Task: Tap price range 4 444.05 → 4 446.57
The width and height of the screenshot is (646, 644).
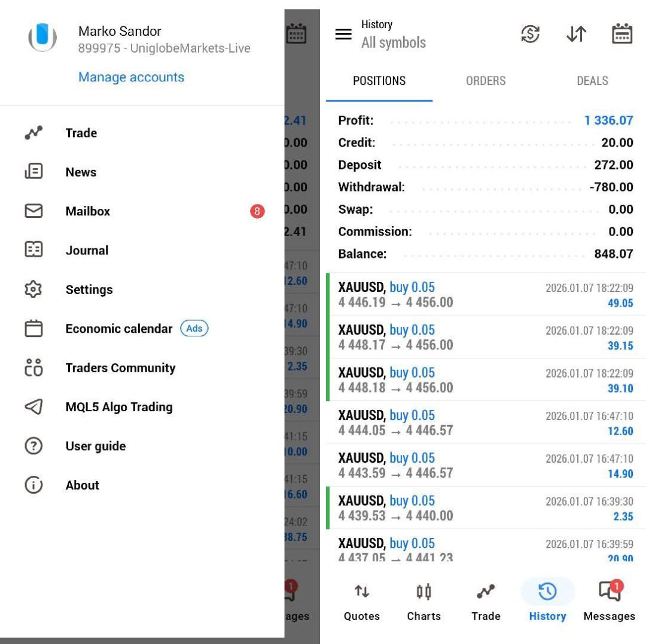Action: tap(395, 430)
